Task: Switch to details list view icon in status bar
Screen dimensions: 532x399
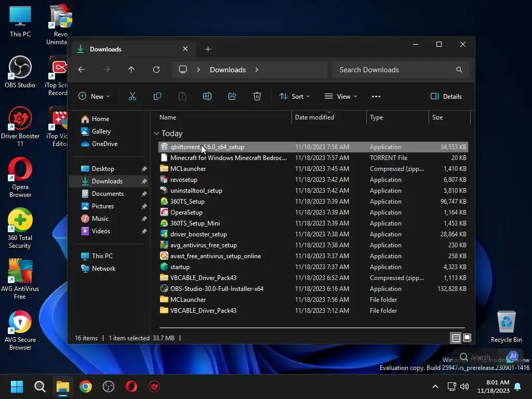Action: point(456,338)
